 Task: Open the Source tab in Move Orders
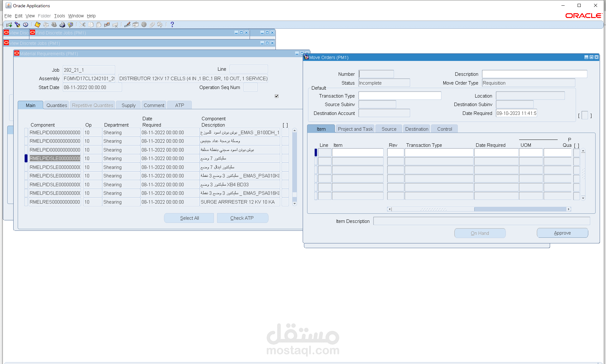pyautogui.click(x=389, y=129)
